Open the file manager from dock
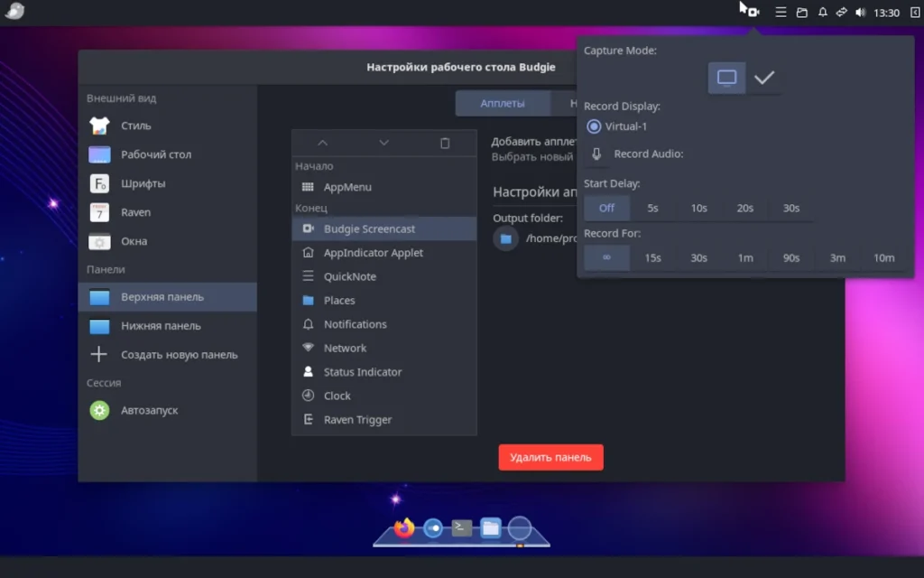Screen dimensions: 924x578 (490, 527)
